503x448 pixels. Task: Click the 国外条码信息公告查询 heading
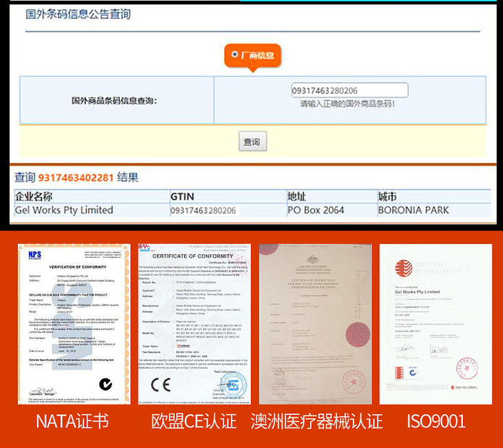[x=78, y=14]
